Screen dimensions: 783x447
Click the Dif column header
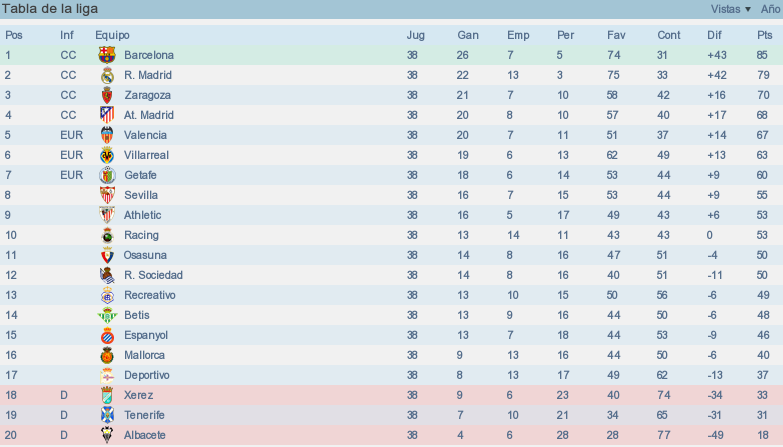714,35
